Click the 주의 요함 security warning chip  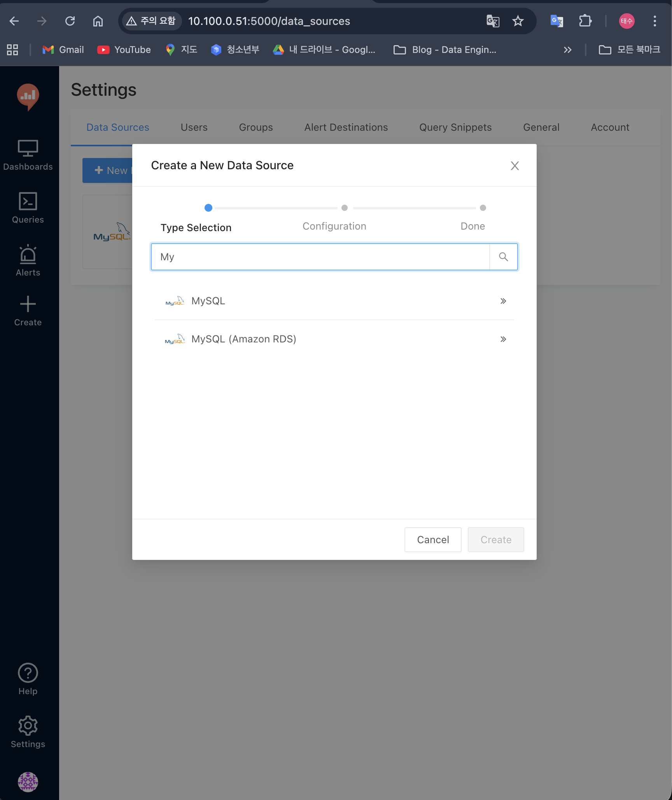pos(152,21)
